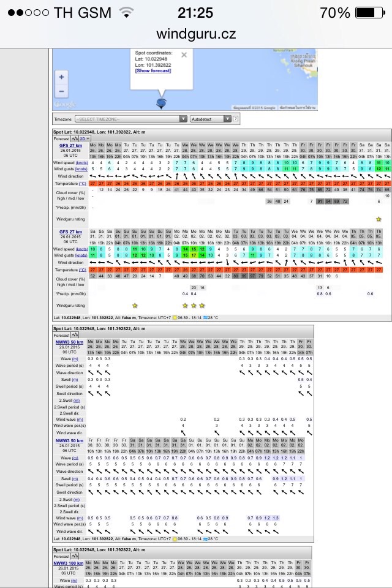Select the blue spot marker on the map
This screenshot has width=392, height=588.
coord(161,103)
